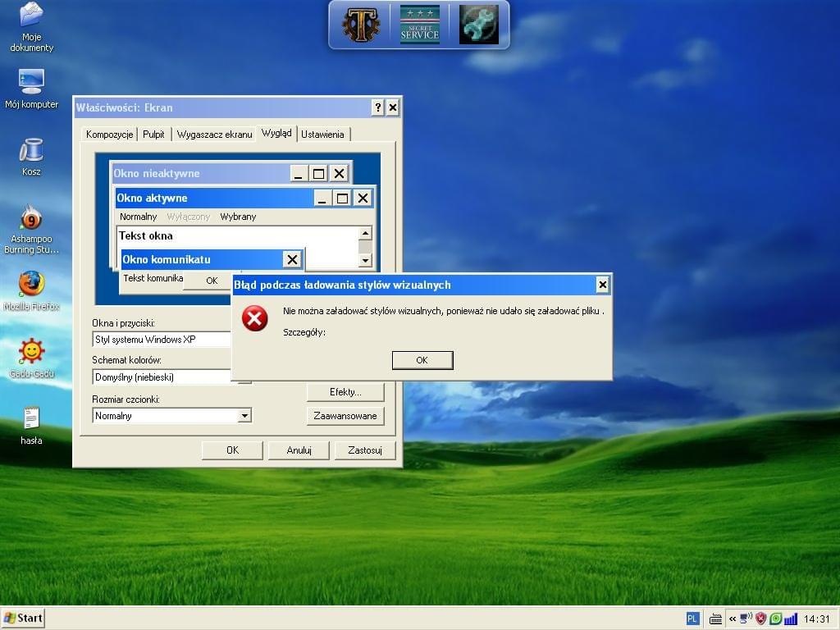Click the red security shield tray icon
The image size is (840, 630).
pyautogui.click(x=760, y=619)
